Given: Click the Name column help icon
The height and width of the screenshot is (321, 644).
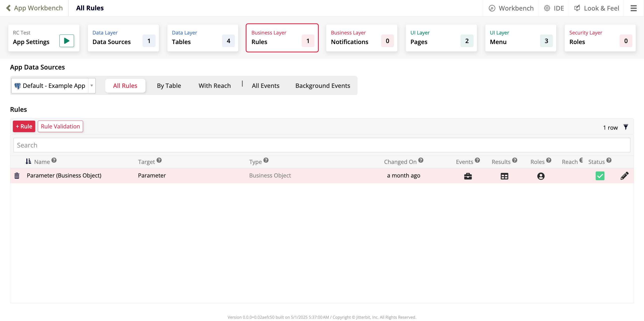Looking at the screenshot, I should 54,160.
